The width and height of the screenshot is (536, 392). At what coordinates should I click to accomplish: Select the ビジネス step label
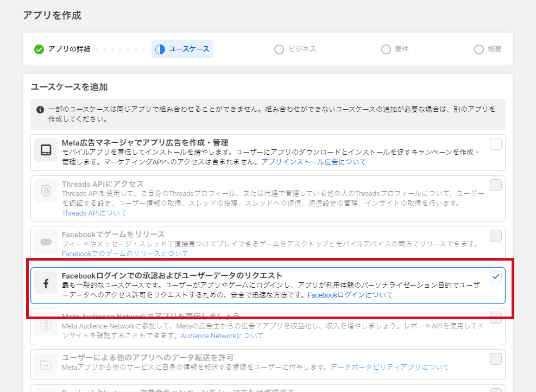[302, 49]
